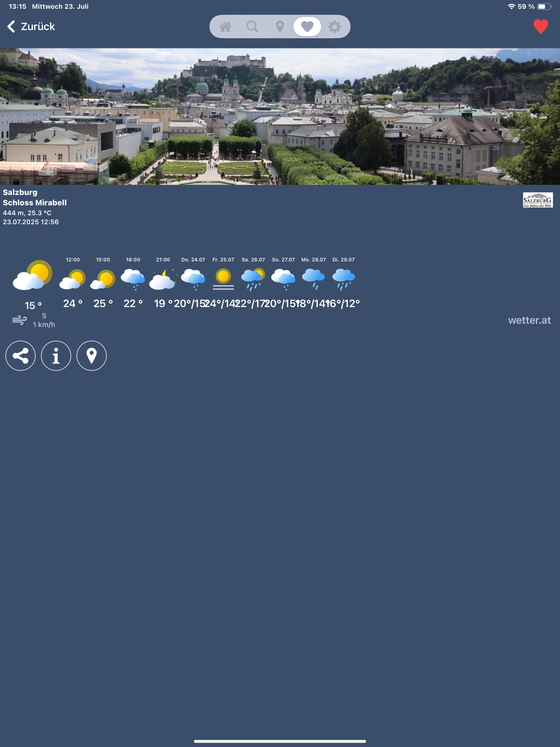The height and width of the screenshot is (747, 560).
Task: Tap the wind speed indicator icon
Action: pyautogui.click(x=20, y=320)
